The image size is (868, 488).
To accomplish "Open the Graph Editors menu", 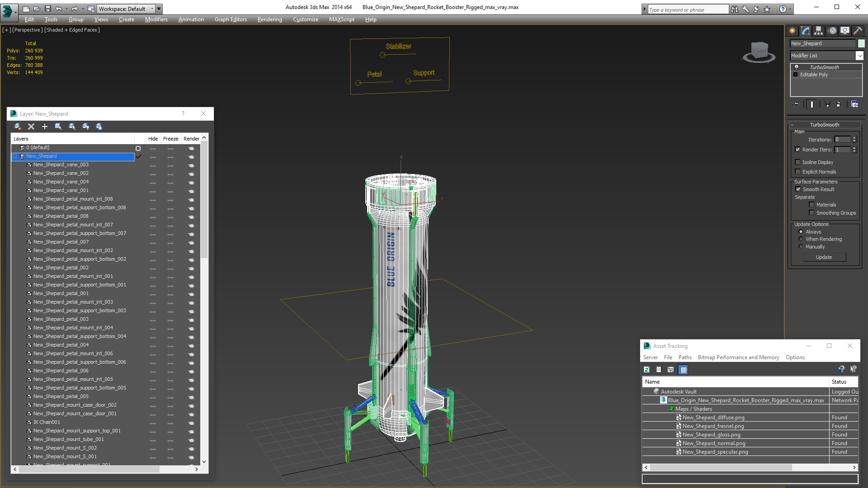I will 231,19.
